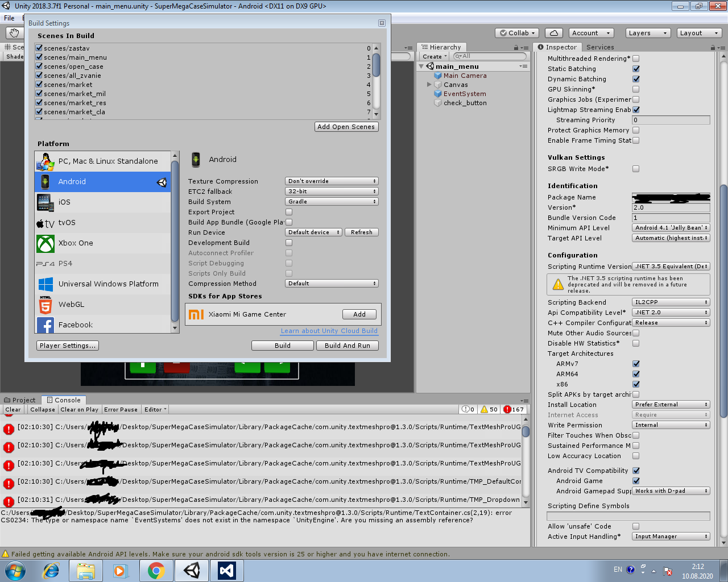Open Scripting Backend IL2CPP dropdown
The height and width of the screenshot is (582, 728).
pos(671,302)
